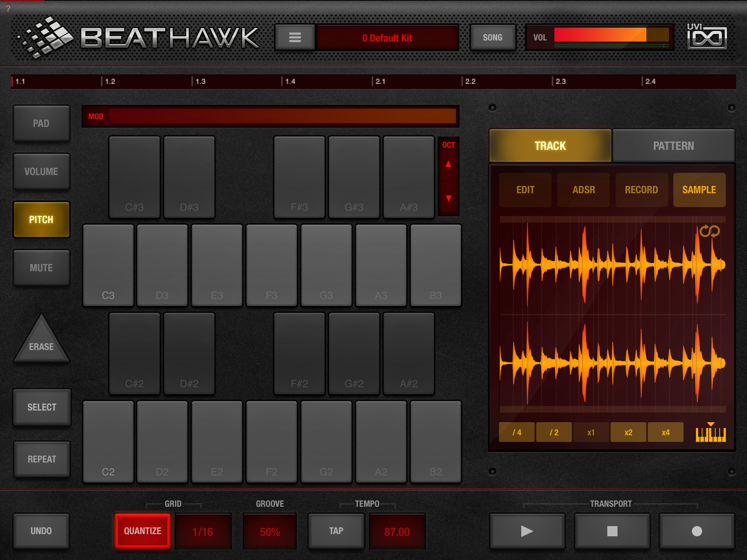Lower octave with down arrow
Viewport: 747px width, 560px height.
click(448, 198)
